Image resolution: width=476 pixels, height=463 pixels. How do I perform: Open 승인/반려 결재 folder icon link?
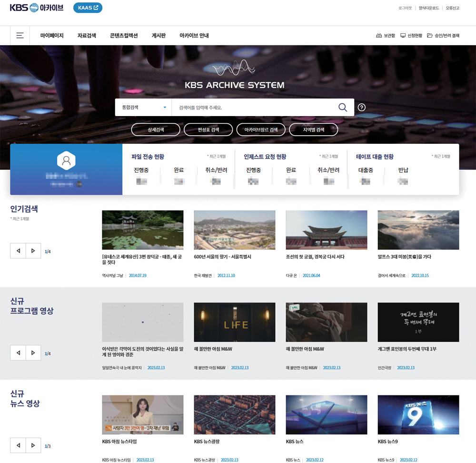point(443,36)
